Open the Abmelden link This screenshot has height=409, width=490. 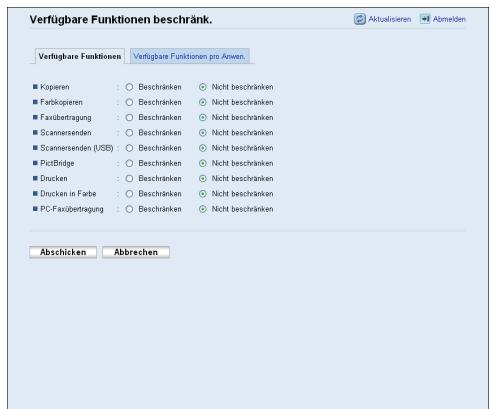pyautogui.click(x=449, y=19)
